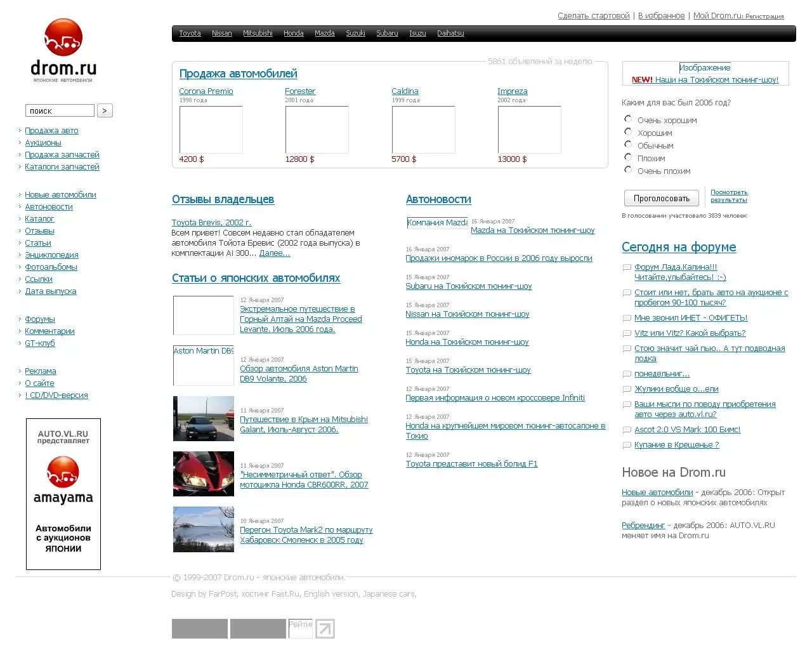The image size is (812, 650).
Task: Open the amayama auction banner
Action: (x=63, y=494)
